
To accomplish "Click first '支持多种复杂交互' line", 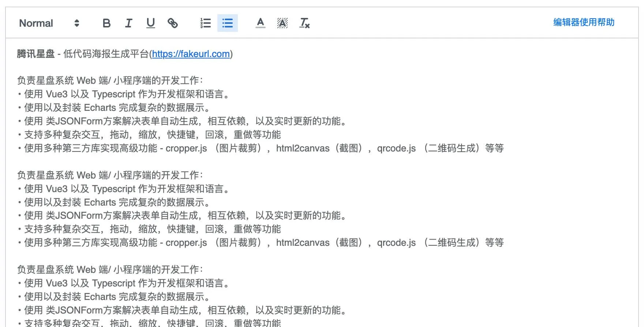I will (x=150, y=135).
